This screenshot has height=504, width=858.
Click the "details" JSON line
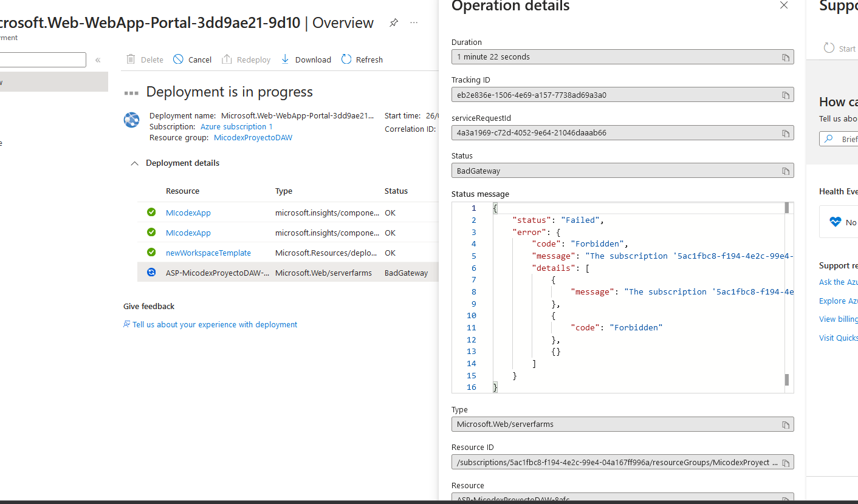click(560, 268)
